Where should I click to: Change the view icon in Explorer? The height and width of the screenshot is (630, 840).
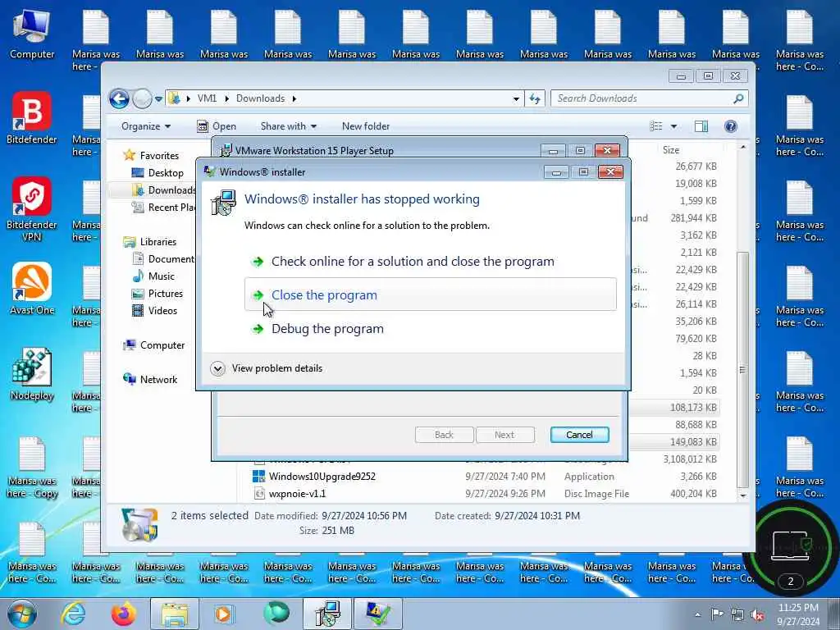click(656, 126)
